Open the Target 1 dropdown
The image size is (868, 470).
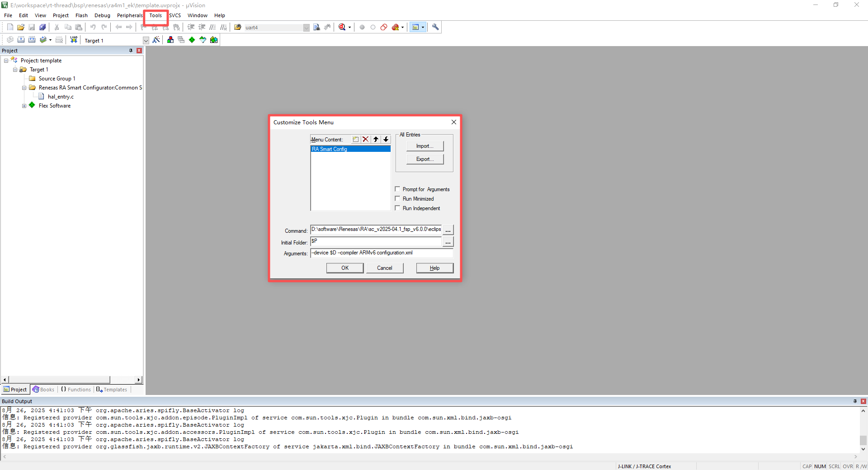pos(146,41)
